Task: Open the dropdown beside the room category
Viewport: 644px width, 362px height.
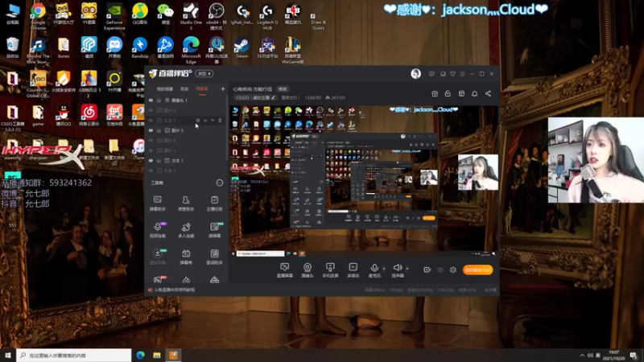Action: coord(289,97)
